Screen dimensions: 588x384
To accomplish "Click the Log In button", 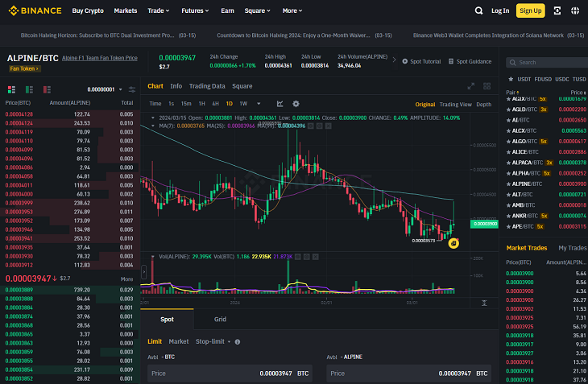I will point(500,10).
